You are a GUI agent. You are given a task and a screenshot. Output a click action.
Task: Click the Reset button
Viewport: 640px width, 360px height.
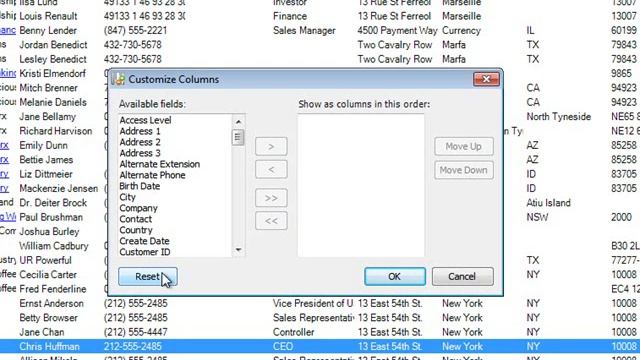click(x=148, y=276)
